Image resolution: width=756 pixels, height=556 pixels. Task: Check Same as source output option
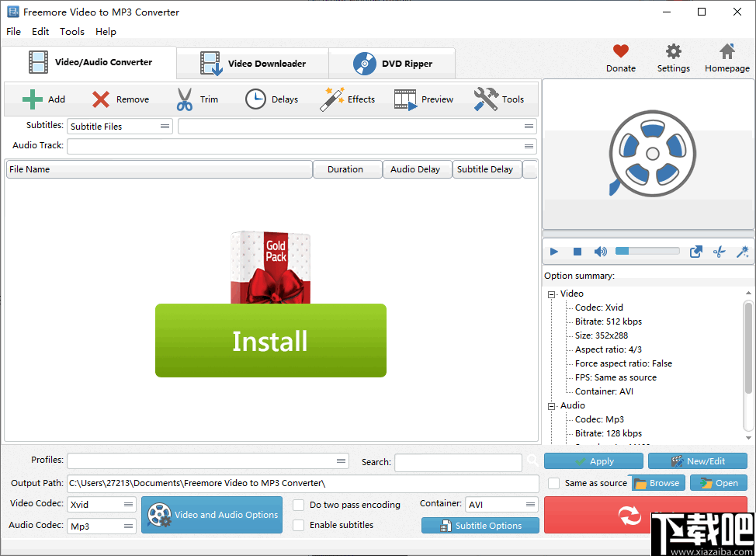[x=553, y=482]
